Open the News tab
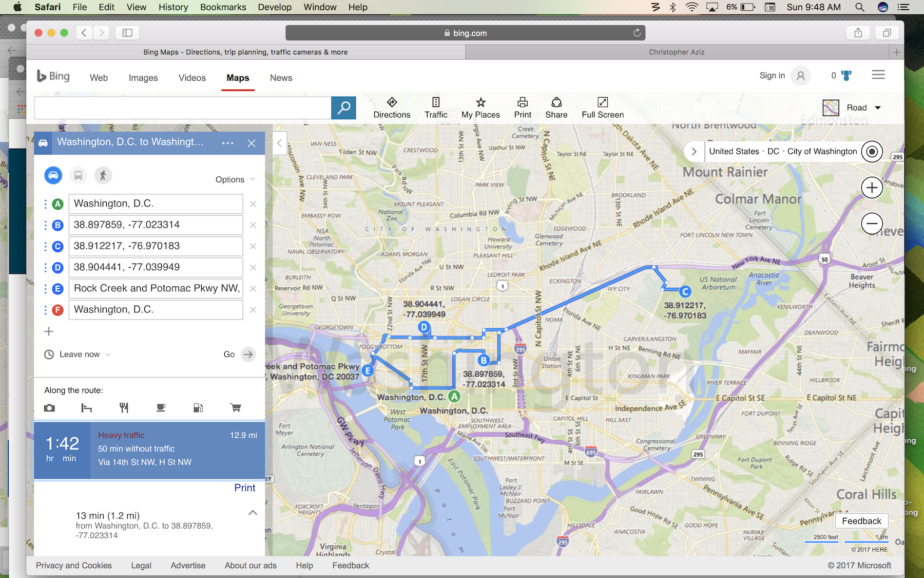The height and width of the screenshot is (578, 924). click(281, 78)
